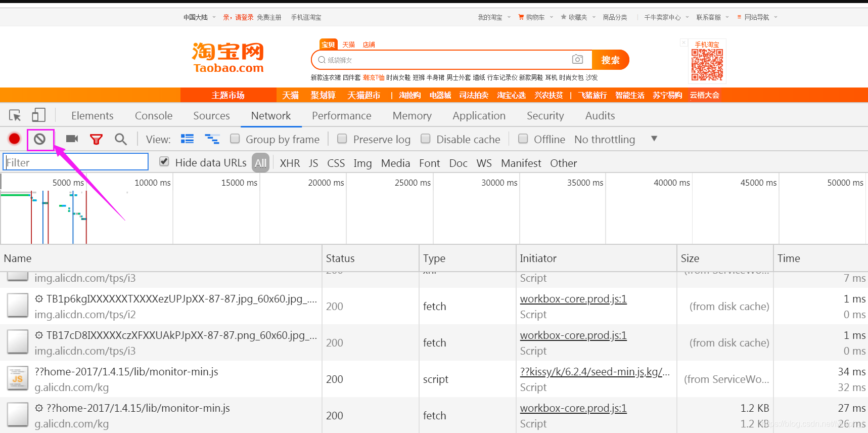Click the 5000 ms timeline overview marker

[68, 183]
